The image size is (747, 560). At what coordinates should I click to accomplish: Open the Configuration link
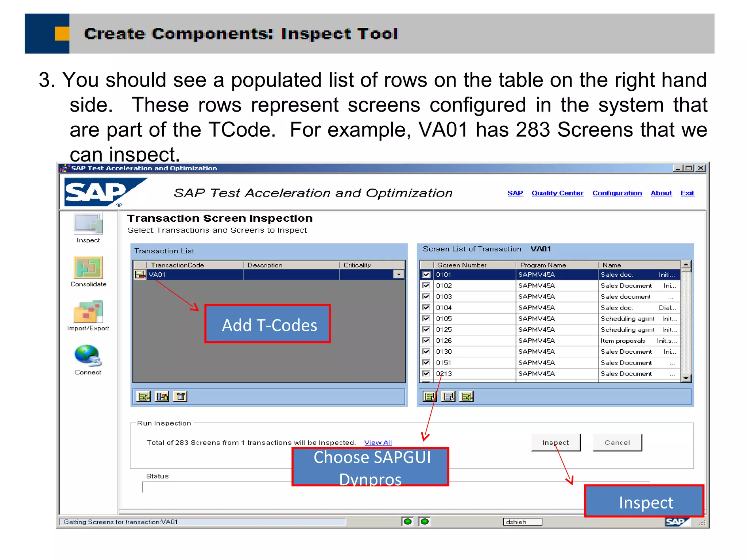[x=617, y=193]
